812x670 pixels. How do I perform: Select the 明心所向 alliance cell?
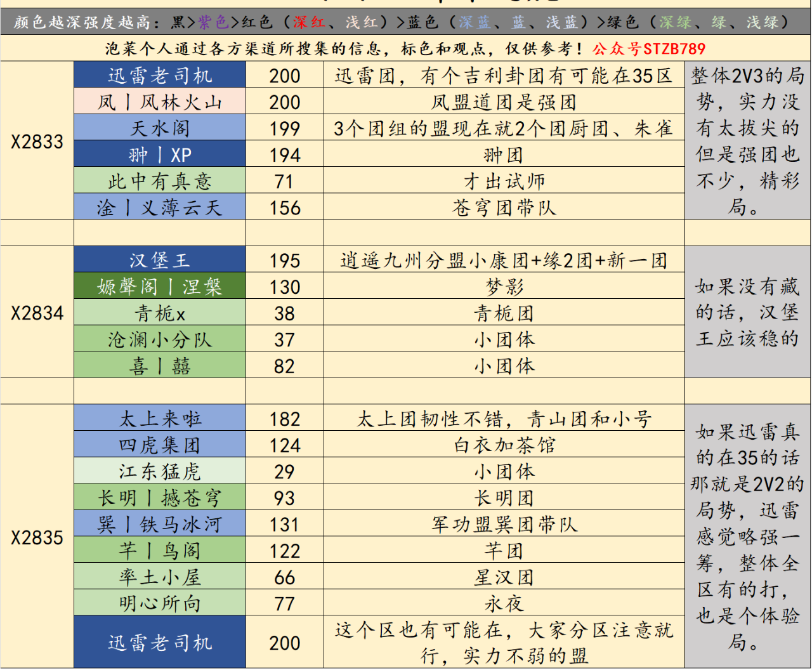coord(160,603)
